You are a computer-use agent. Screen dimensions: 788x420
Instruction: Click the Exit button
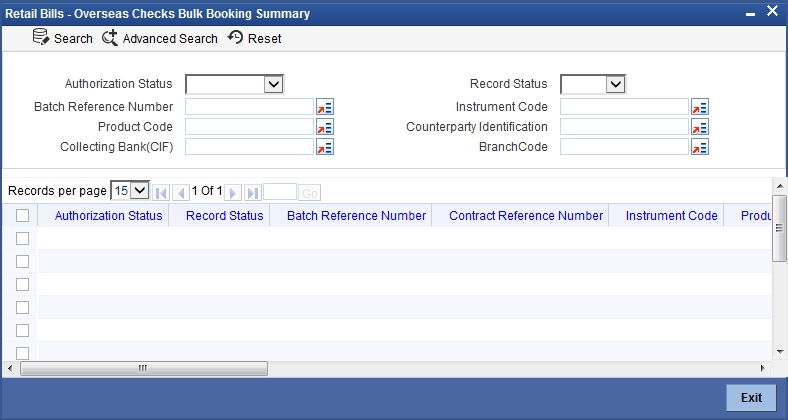(751, 397)
